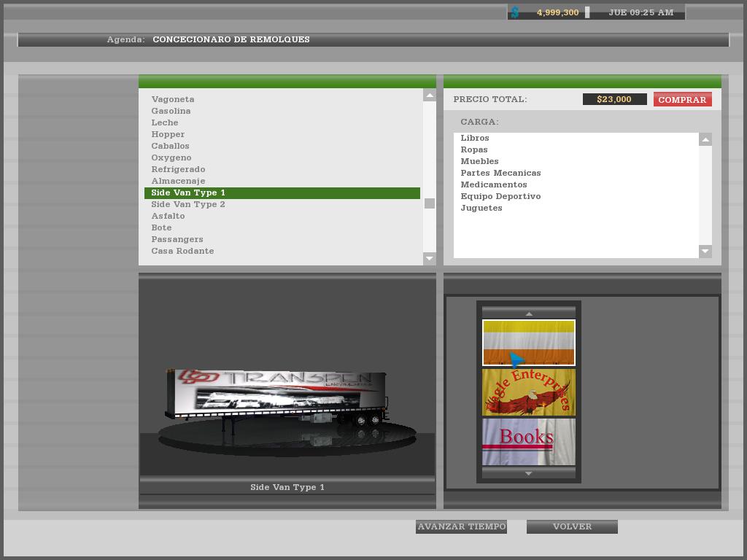This screenshot has height=560, width=747.
Task: Select Casa Rodante trailer type
Action: (182, 251)
